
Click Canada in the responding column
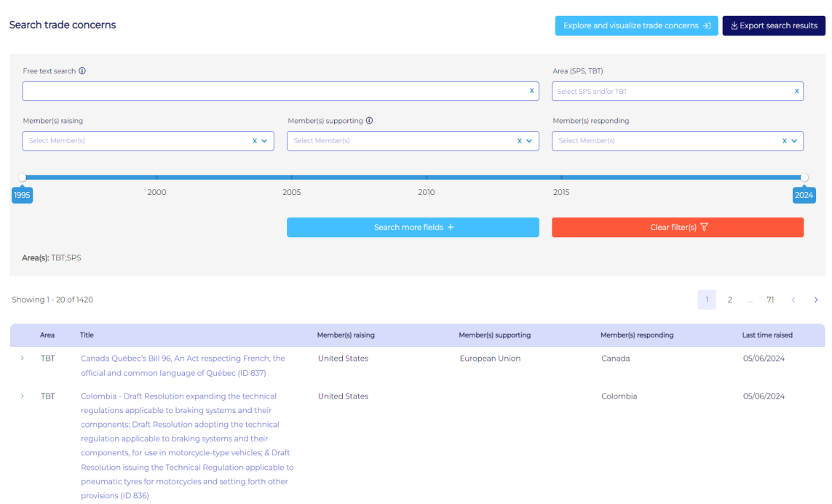click(616, 359)
